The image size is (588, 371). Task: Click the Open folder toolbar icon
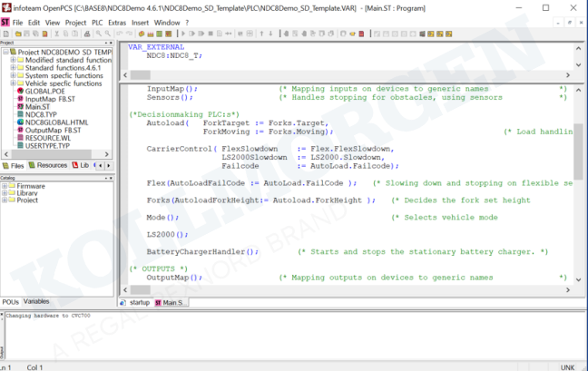pos(15,34)
